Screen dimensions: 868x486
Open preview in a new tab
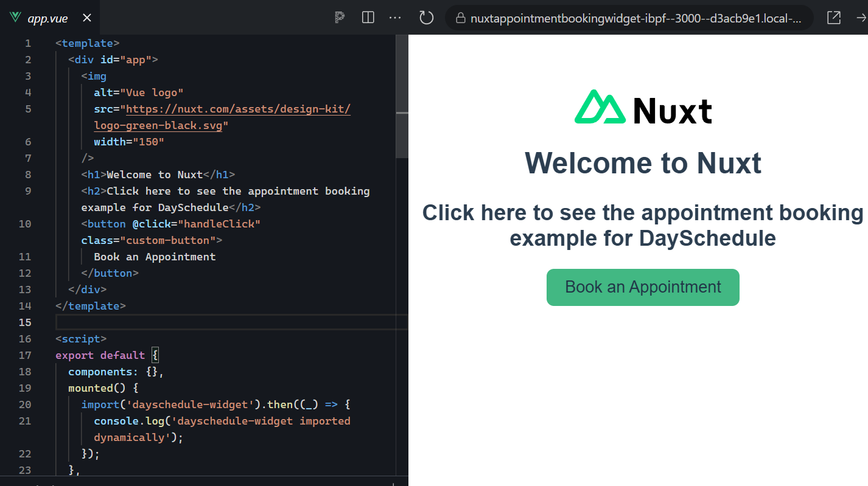(834, 18)
